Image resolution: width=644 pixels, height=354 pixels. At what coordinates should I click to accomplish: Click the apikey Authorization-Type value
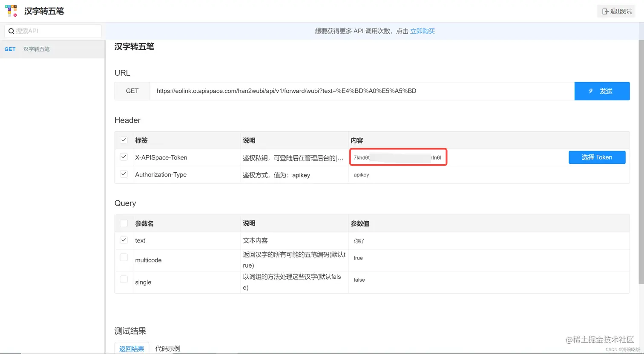(x=361, y=175)
